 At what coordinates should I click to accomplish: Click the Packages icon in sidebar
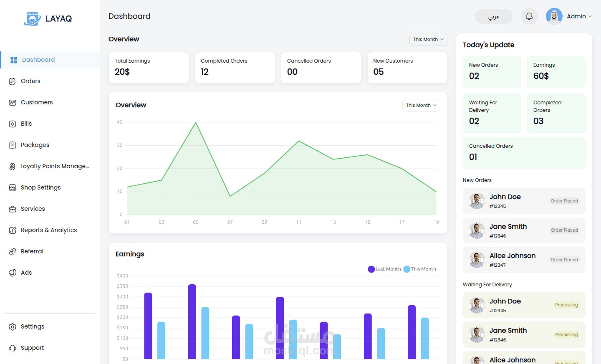pos(13,145)
